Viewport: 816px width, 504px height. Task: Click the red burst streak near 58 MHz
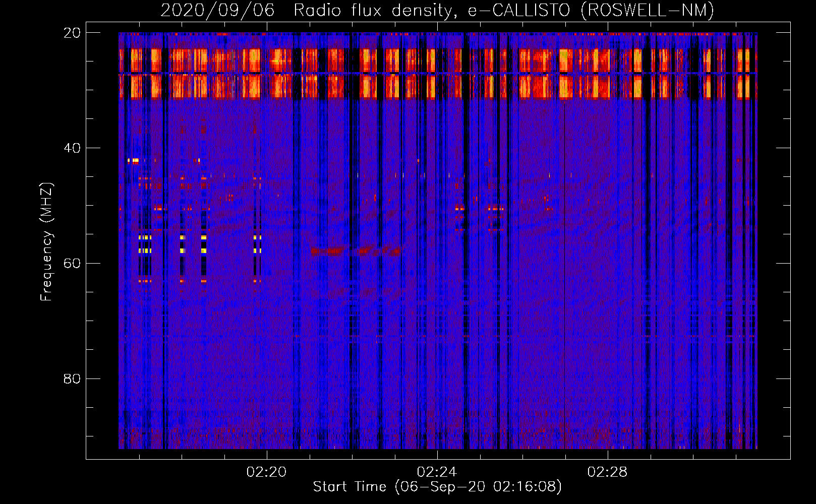pyautogui.click(x=356, y=250)
